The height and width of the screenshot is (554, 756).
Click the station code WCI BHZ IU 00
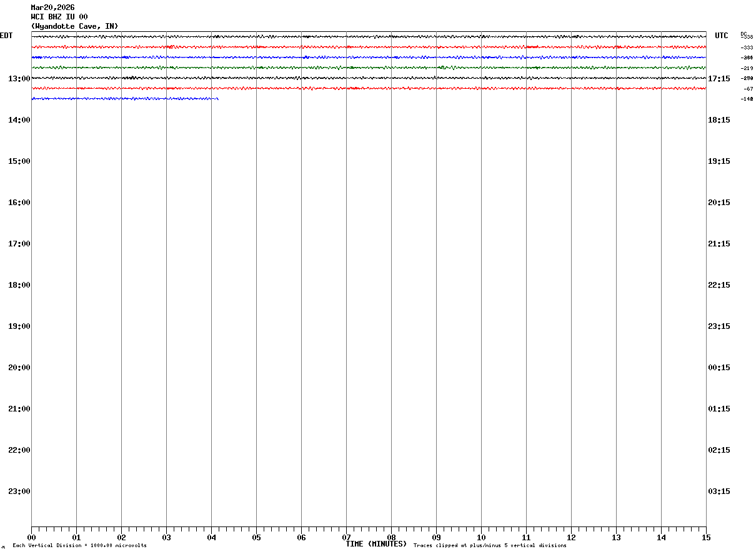(59, 17)
